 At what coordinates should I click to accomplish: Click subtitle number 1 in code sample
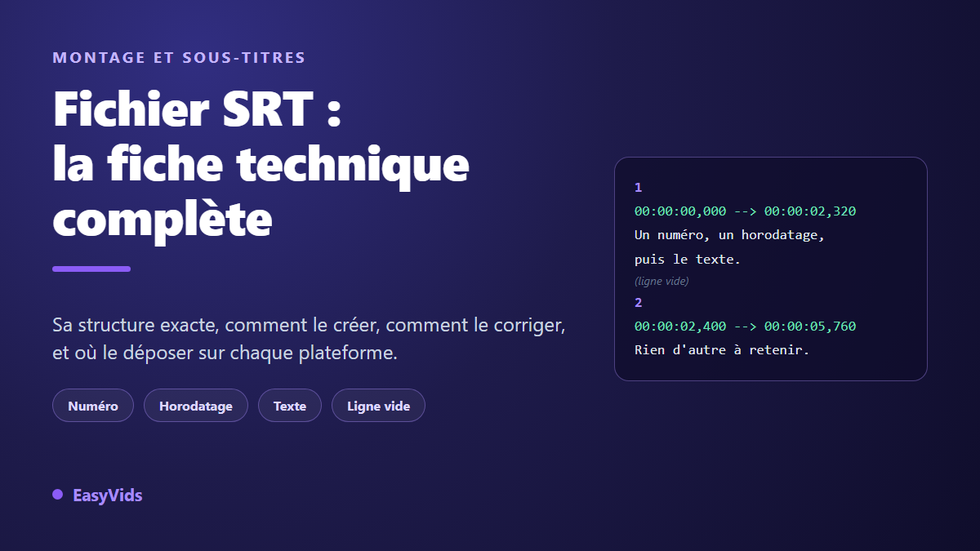pyautogui.click(x=638, y=188)
